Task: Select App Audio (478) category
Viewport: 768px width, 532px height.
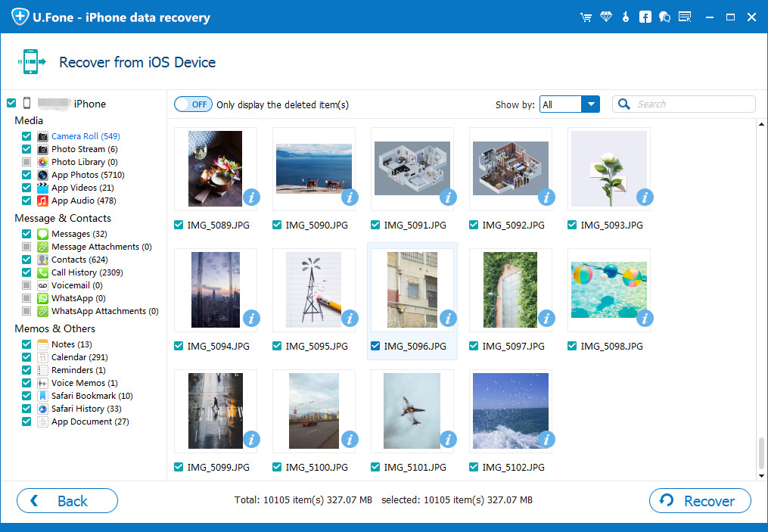Action: point(84,201)
